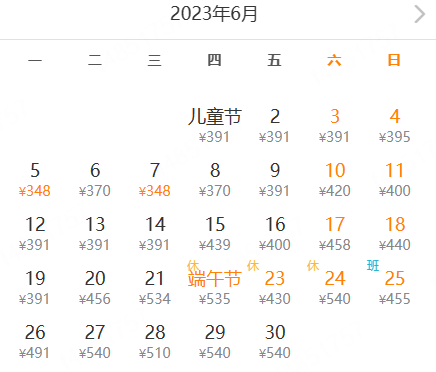This screenshot has width=436, height=372.
Task: Pick June 28 priced ¥510
Action: pyautogui.click(x=155, y=342)
